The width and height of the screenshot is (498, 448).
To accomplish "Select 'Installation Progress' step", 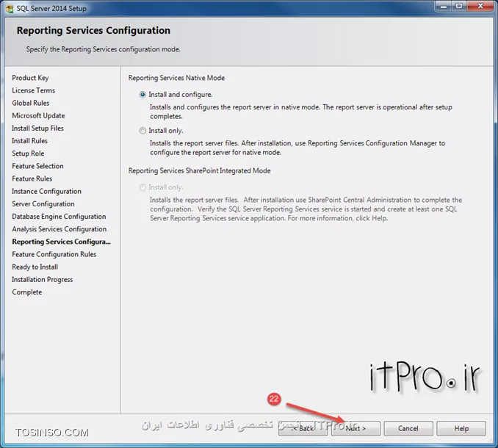I will coord(43,280).
